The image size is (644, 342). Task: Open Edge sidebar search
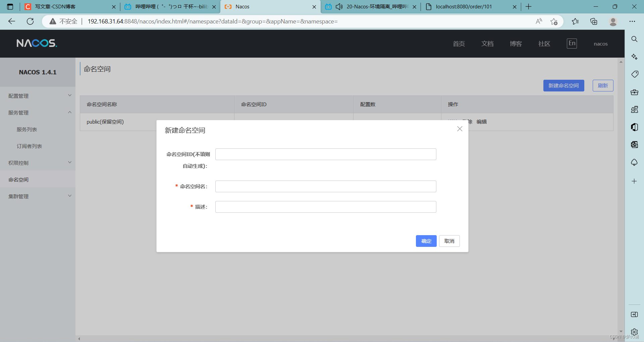pos(634,39)
